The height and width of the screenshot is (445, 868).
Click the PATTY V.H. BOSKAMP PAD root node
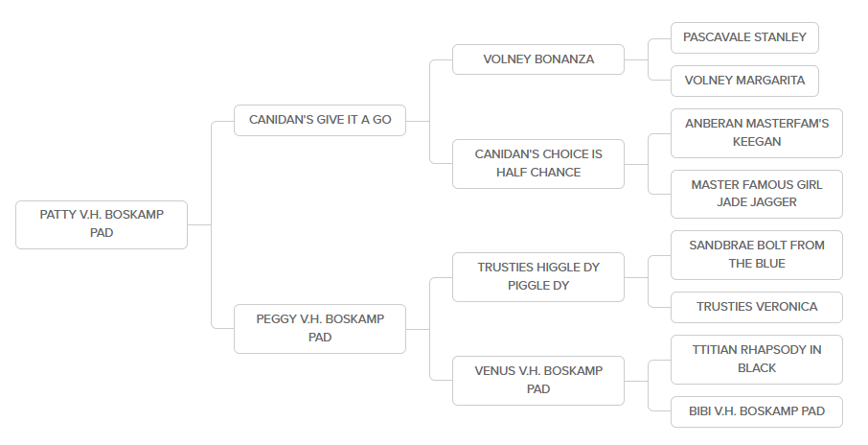(102, 224)
